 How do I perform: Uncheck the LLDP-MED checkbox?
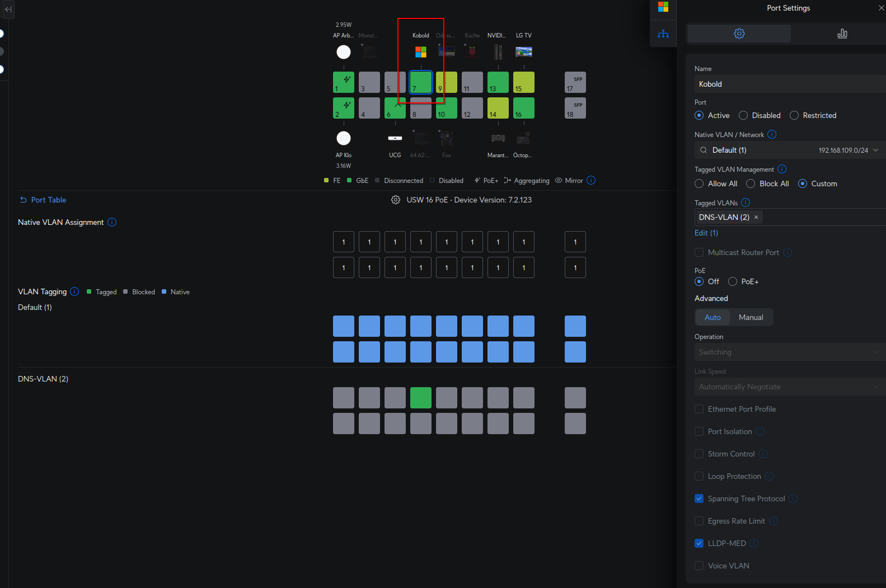point(699,543)
